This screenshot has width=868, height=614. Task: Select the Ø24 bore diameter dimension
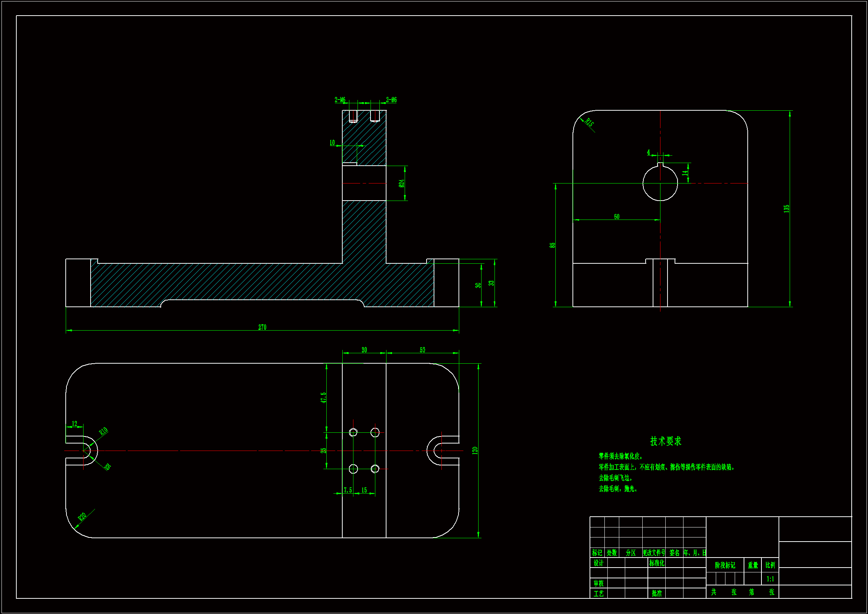401,183
